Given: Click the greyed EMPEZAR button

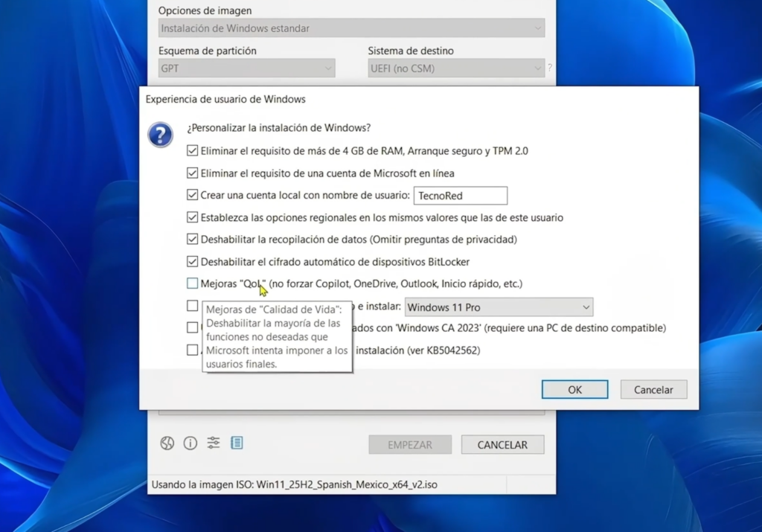Looking at the screenshot, I should click(x=410, y=444).
